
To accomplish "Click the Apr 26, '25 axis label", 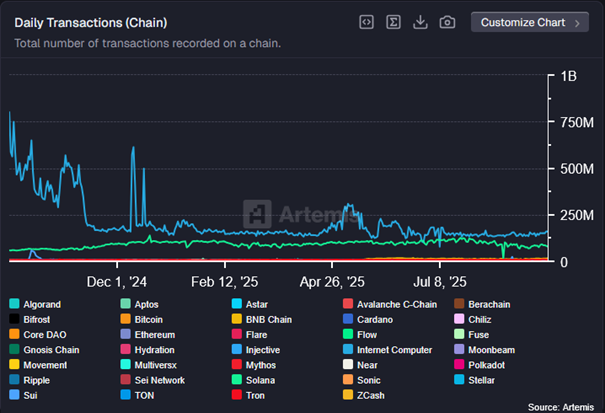I will (332, 282).
